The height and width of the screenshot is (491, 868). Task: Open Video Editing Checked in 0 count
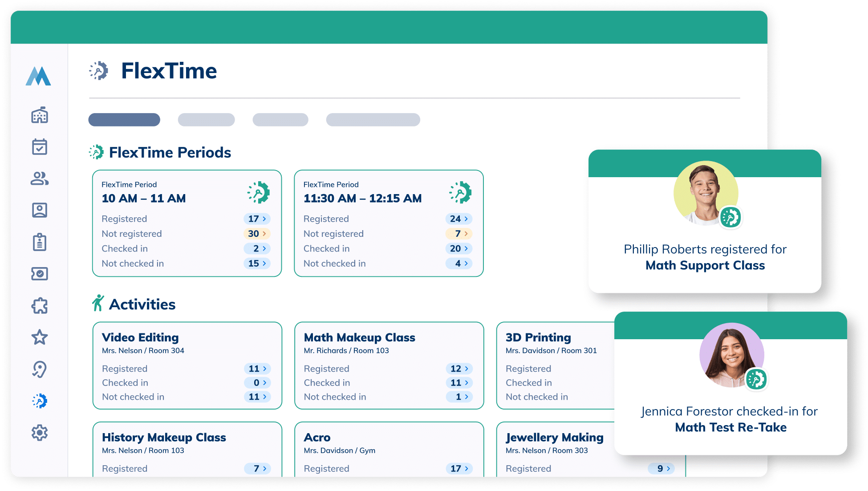[257, 383]
